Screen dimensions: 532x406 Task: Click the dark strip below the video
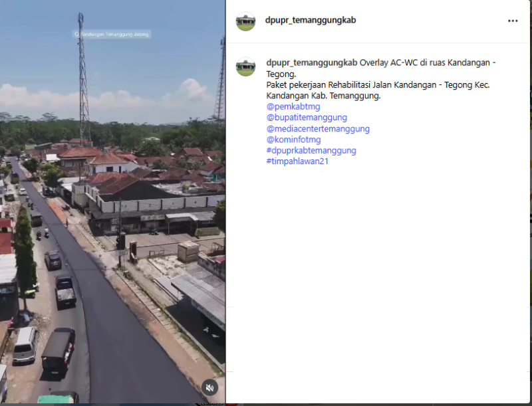[113, 404]
